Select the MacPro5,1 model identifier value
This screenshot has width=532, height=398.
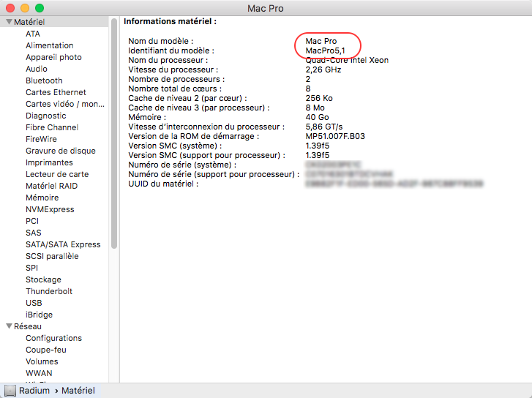[325, 51]
